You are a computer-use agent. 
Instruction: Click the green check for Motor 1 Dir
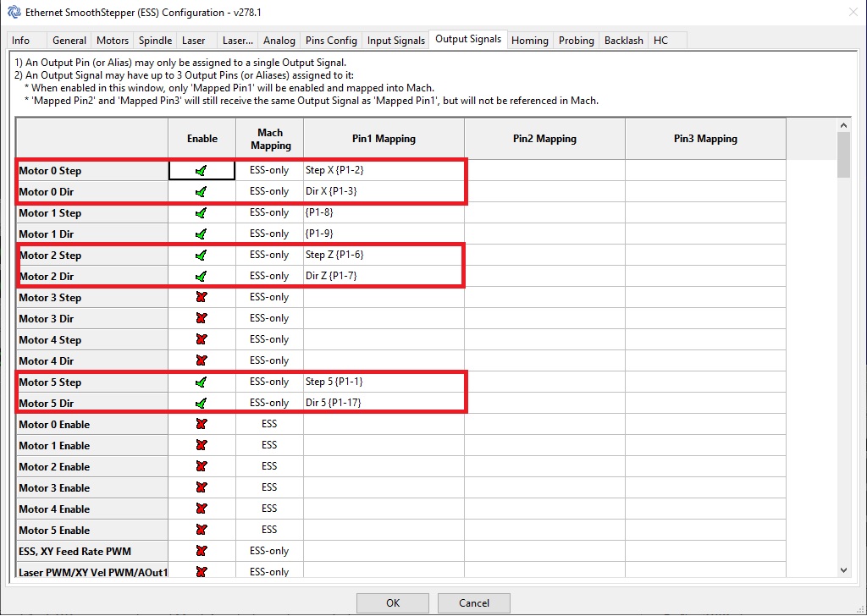(202, 234)
